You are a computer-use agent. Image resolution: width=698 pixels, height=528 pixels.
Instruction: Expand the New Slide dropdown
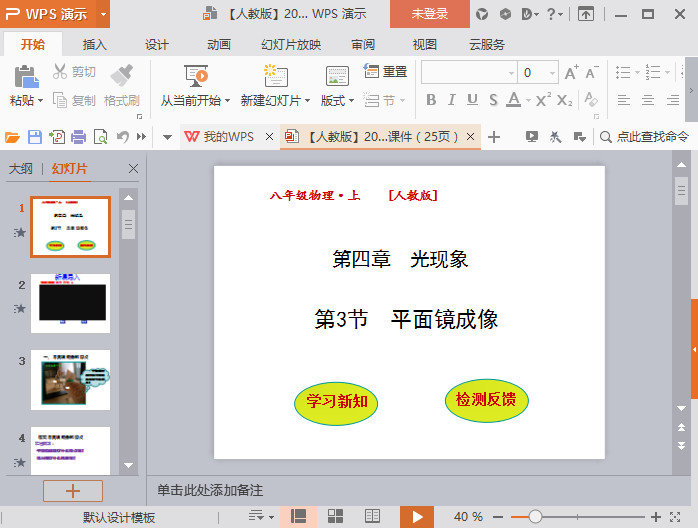pos(270,100)
